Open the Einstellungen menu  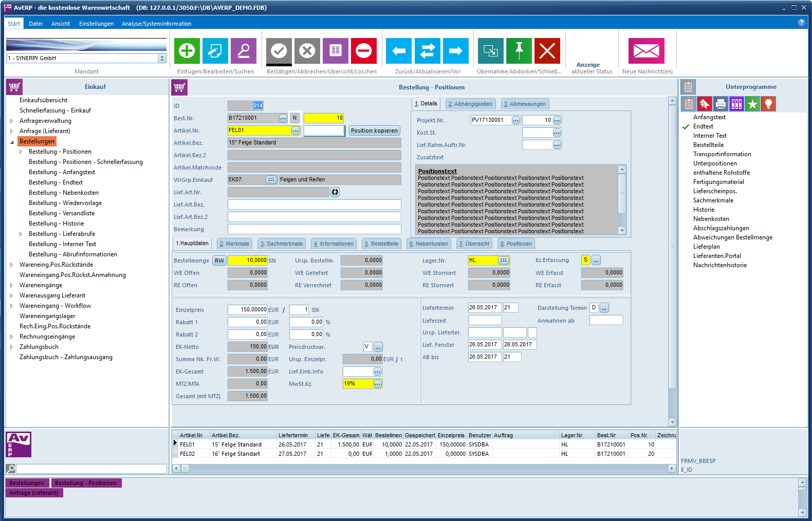click(x=96, y=24)
